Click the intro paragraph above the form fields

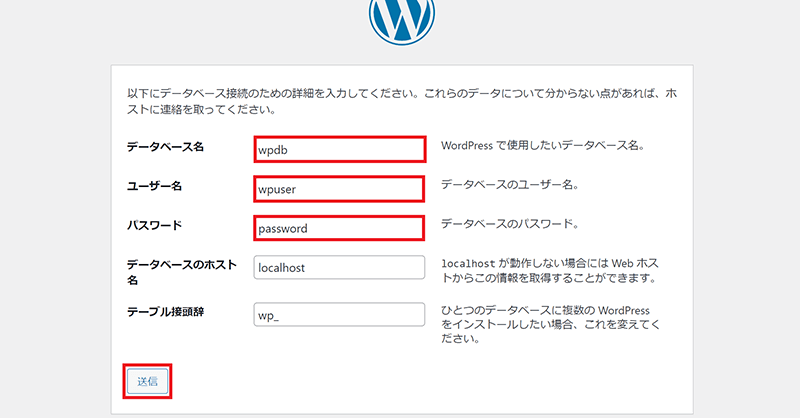tap(399, 101)
